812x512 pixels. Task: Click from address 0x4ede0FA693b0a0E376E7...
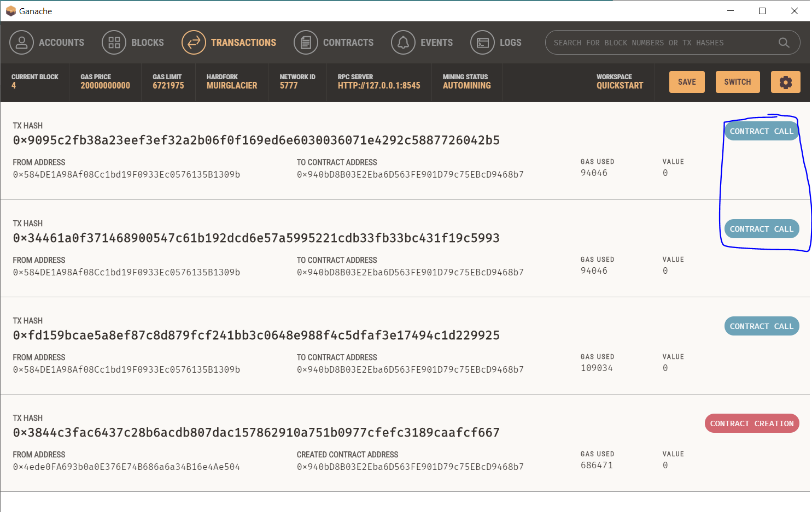[126, 467]
